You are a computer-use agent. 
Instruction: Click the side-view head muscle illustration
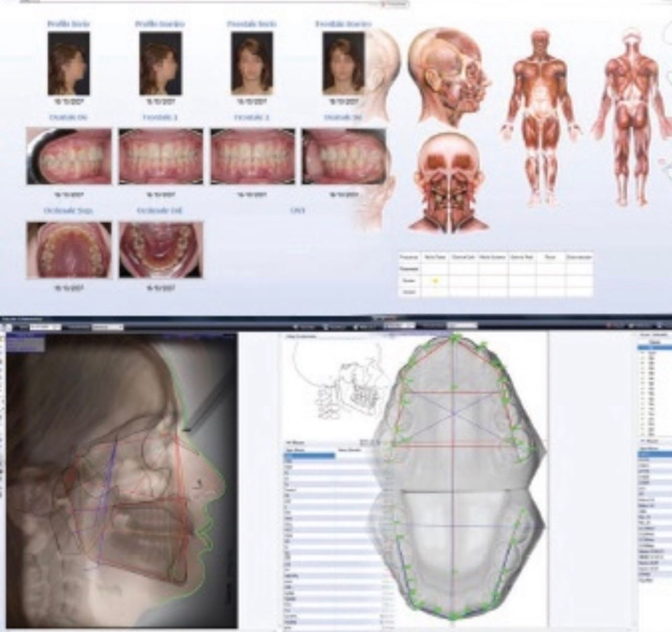449,76
